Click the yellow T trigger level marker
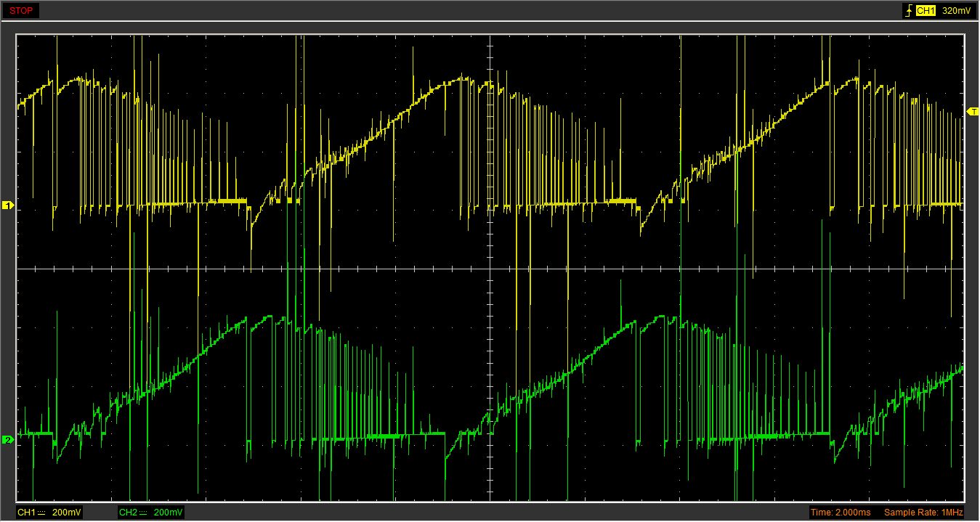 pyautogui.click(x=974, y=110)
